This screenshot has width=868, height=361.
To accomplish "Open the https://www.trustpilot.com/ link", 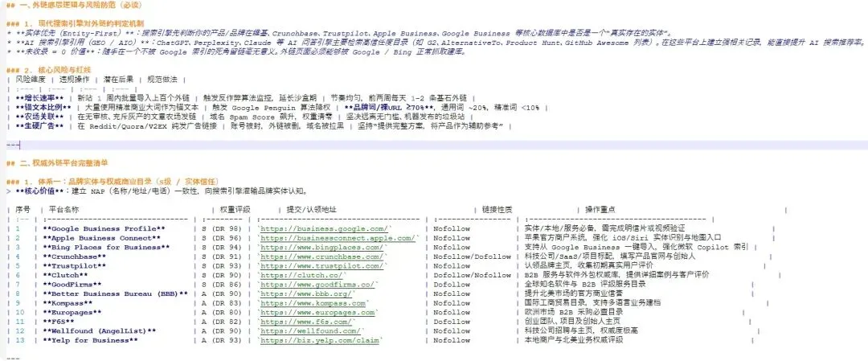I will click(321, 266).
